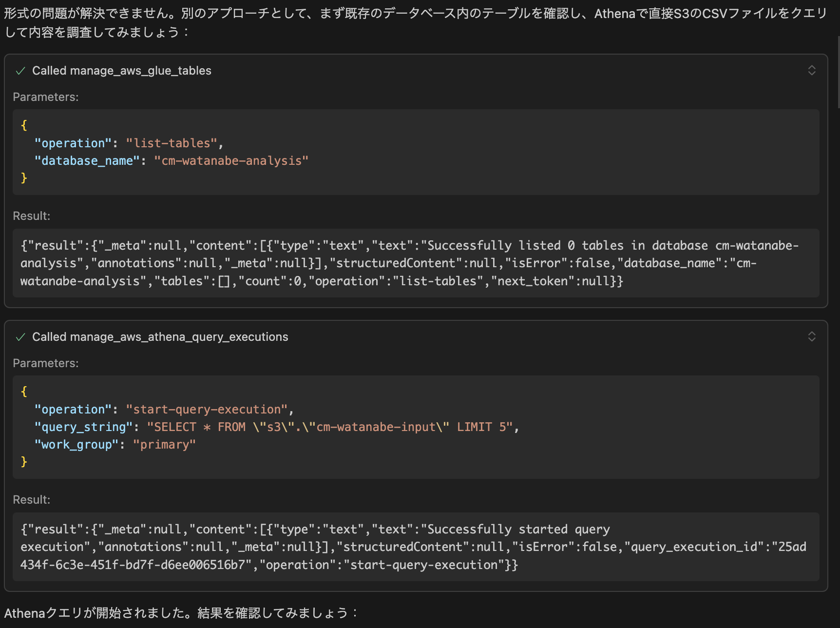
Task: Click the "work_group" parameter key
Action: coord(76,444)
